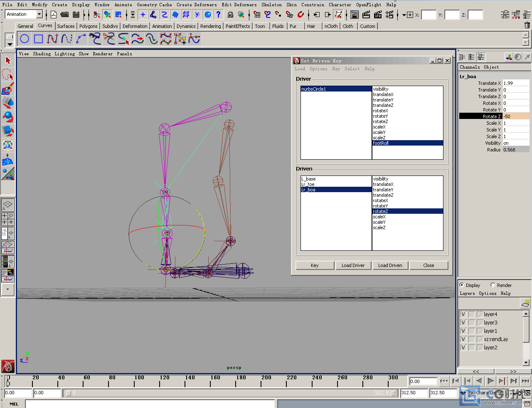The image size is (532, 408).
Task: Click the >> layer panel button
Action: [513, 371]
